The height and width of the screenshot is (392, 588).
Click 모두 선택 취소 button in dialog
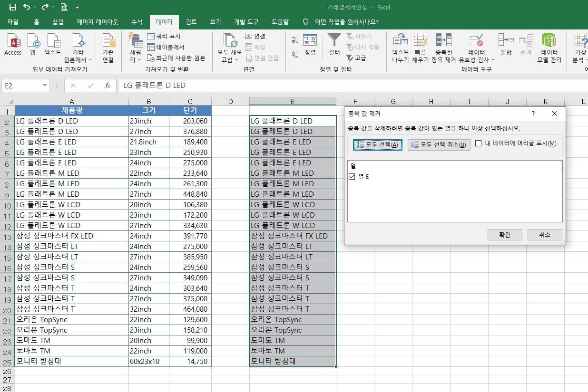tap(439, 144)
